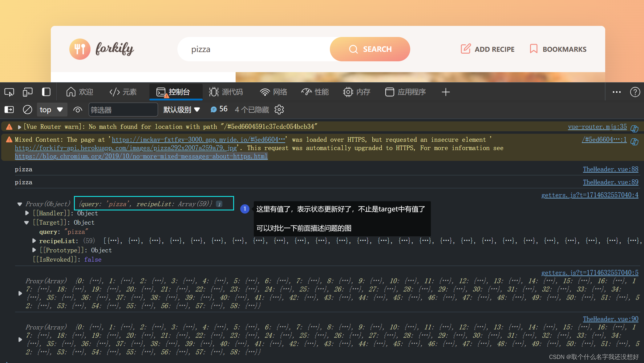Expand the [[Handler]]: Object node
The height and width of the screenshot is (363, 644).
(27, 213)
